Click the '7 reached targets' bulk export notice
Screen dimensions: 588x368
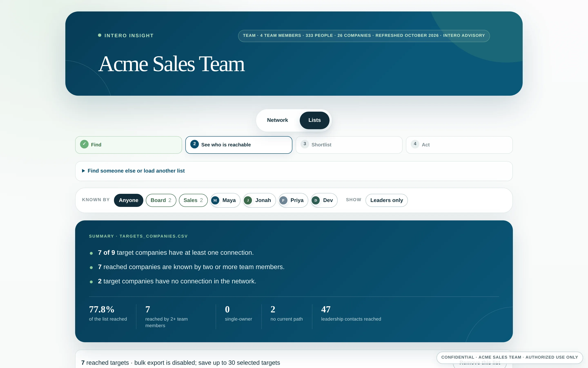click(180, 363)
